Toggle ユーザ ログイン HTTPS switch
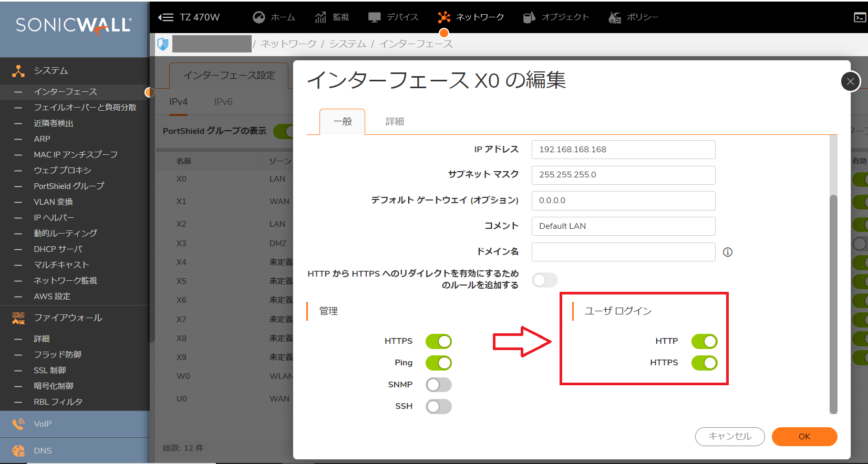This screenshot has width=868, height=464. coord(705,363)
